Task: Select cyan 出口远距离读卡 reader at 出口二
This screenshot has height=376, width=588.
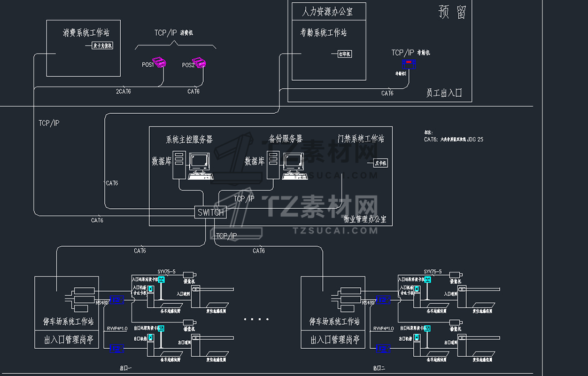Action: [427, 328]
